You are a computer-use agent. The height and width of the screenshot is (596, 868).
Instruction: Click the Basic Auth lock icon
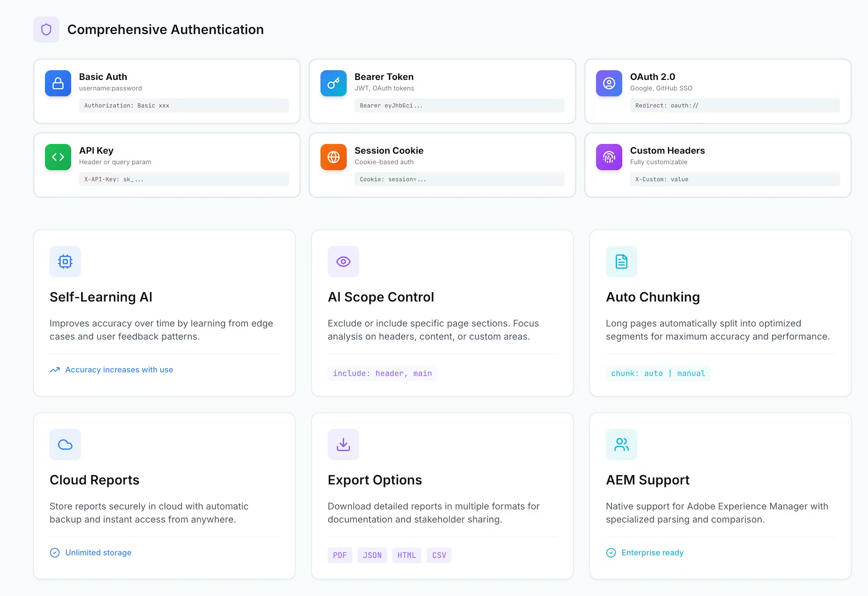tap(58, 83)
